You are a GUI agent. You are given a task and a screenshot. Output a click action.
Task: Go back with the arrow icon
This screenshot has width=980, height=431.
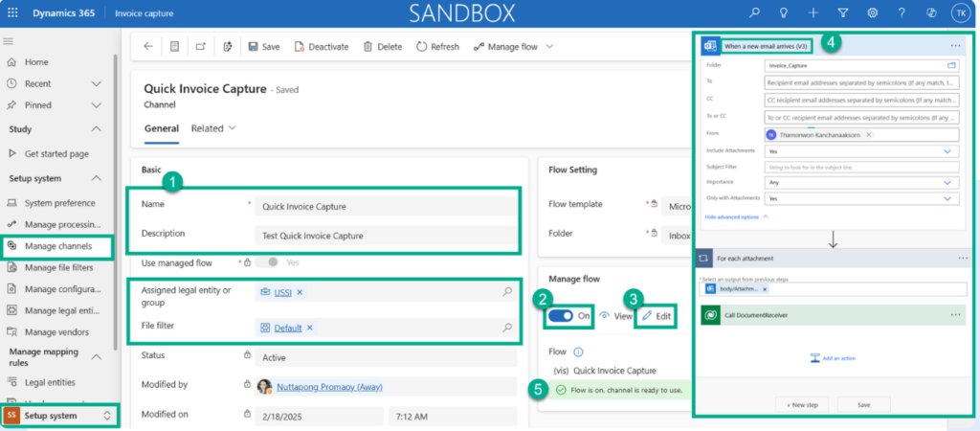tap(148, 46)
